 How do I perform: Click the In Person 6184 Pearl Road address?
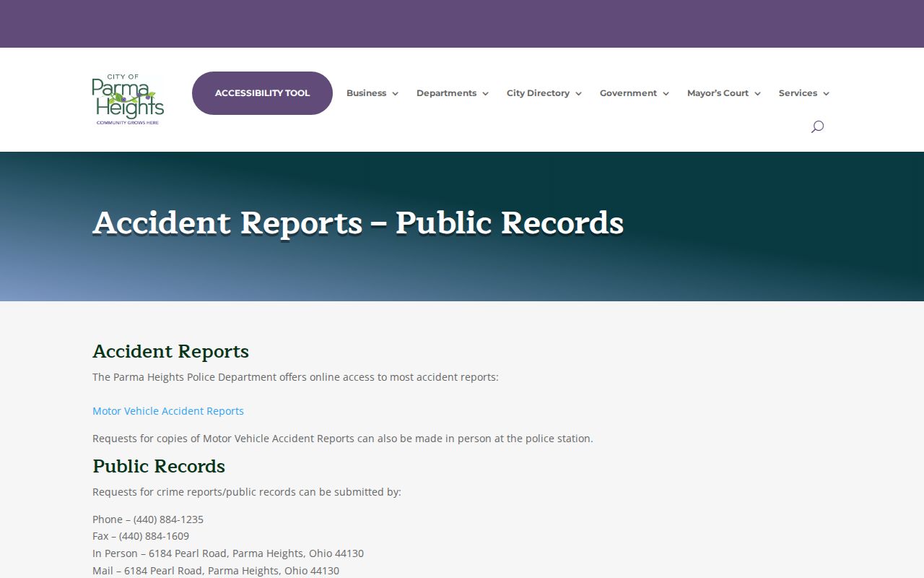pos(228,553)
